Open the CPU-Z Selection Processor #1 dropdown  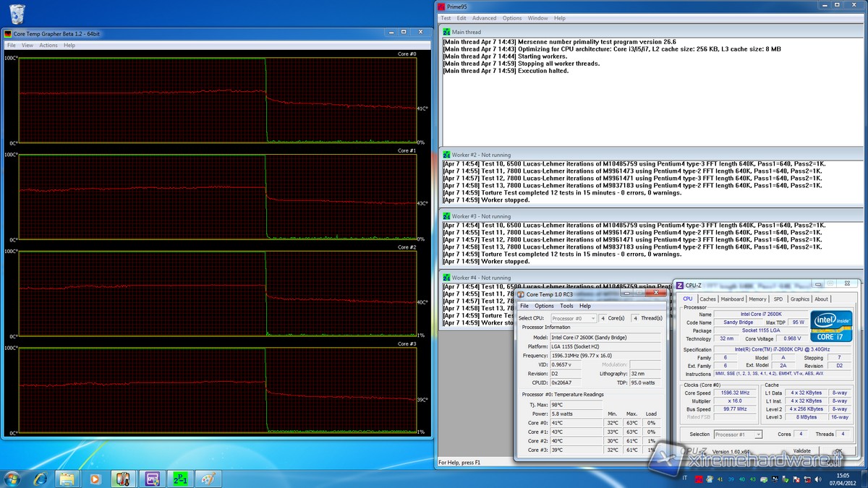738,435
